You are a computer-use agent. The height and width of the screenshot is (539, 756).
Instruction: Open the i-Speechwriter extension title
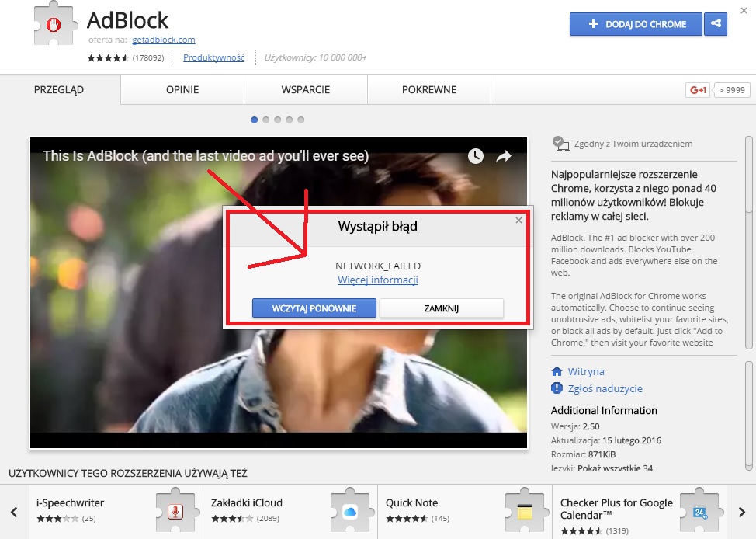click(x=71, y=502)
